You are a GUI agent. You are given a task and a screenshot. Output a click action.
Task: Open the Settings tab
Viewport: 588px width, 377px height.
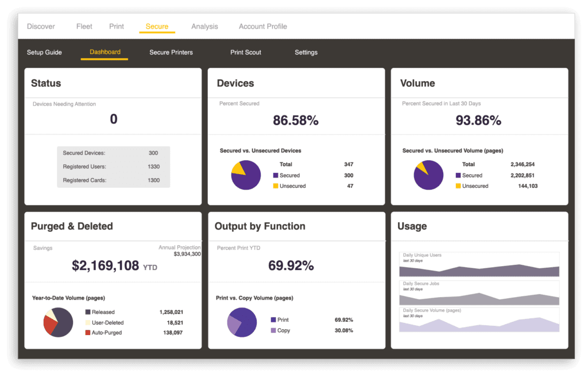point(305,52)
